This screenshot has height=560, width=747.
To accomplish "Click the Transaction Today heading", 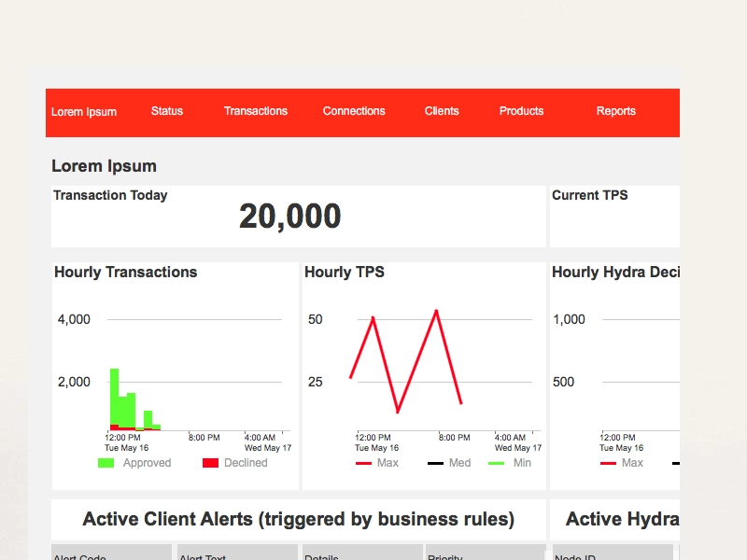I will [x=110, y=195].
